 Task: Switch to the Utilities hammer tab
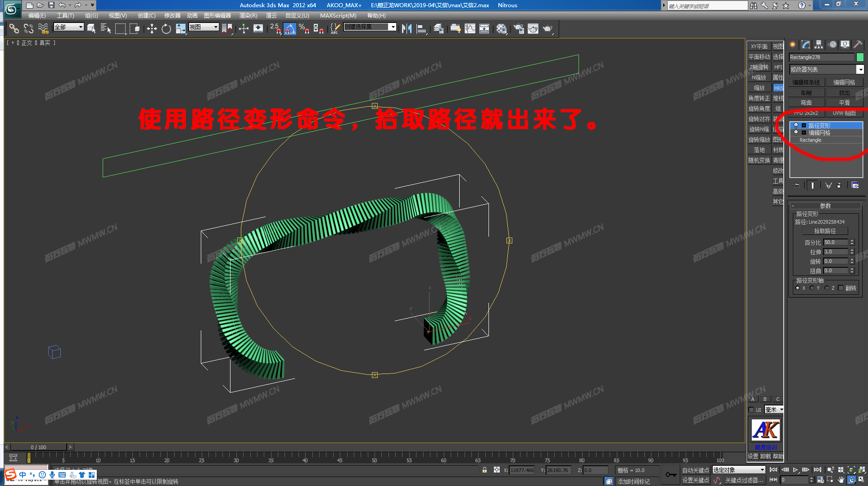tap(858, 44)
